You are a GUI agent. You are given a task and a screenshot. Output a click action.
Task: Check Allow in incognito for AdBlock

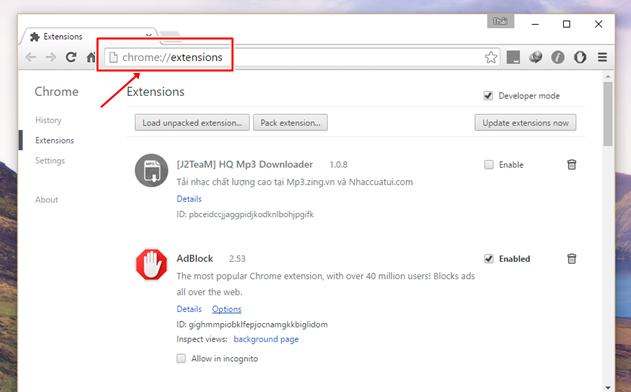(x=181, y=358)
